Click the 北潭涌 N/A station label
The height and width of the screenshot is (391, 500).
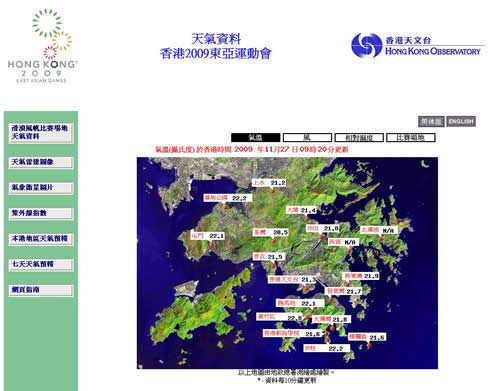tap(379, 230)
